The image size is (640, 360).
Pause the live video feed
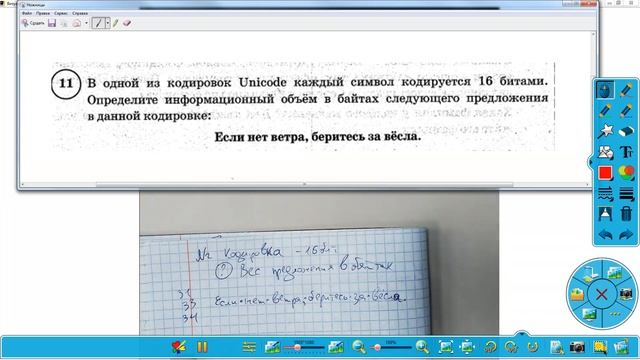point(202,347)
